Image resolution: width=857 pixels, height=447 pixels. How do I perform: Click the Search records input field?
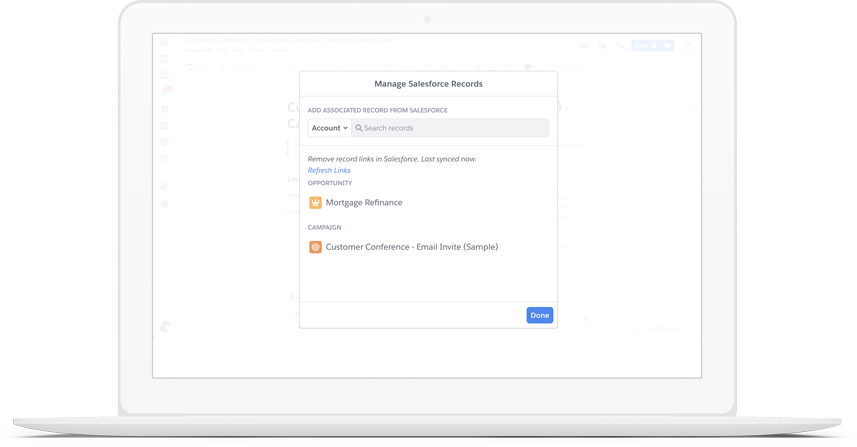[x=450, y=128]
